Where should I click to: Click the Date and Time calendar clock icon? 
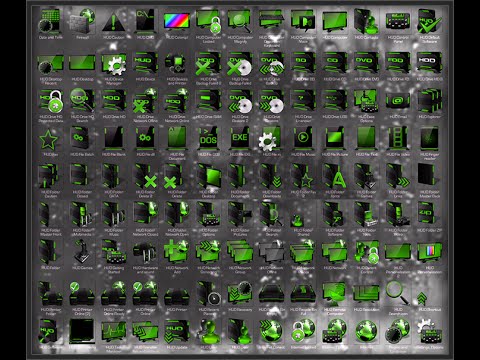pos(50,21)
